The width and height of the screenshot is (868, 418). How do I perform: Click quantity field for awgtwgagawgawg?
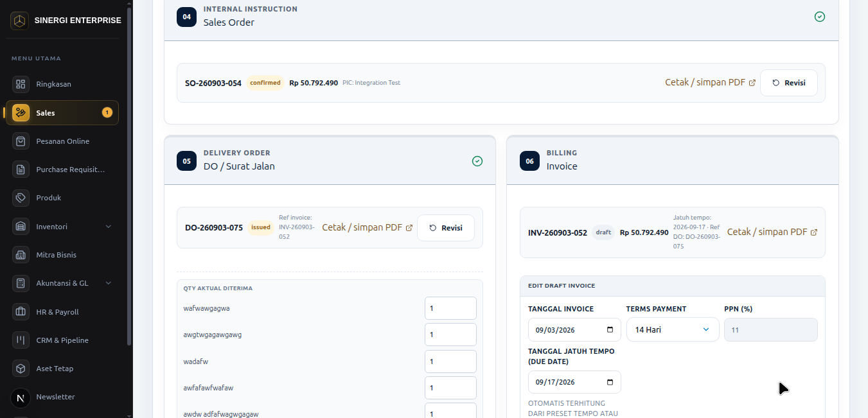[450, 335]
